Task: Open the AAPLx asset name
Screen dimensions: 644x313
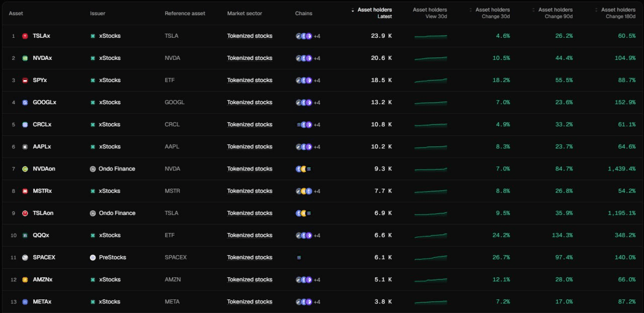Action: pyautogui.click(x=42, y=147)
